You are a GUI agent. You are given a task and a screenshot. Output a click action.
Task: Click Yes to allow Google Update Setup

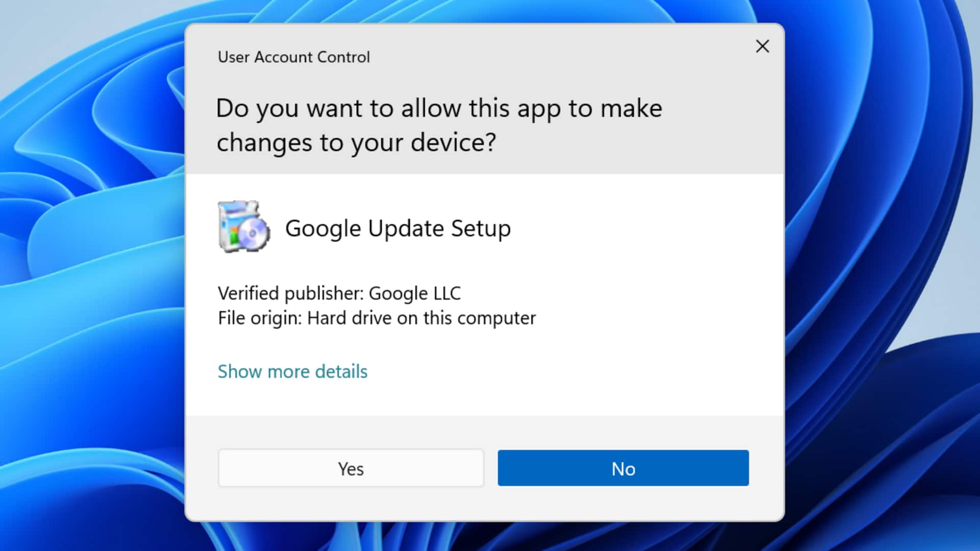(x=351, y=468)
